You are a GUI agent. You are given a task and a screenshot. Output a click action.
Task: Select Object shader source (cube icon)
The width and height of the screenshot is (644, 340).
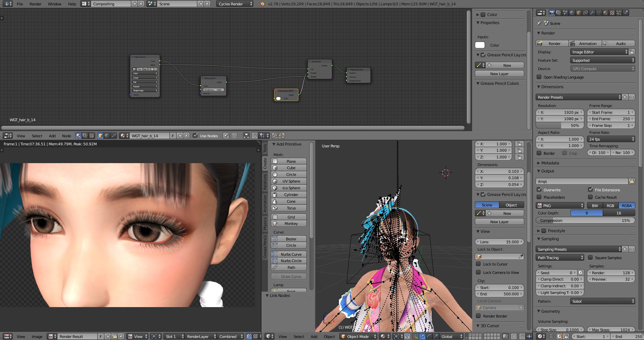coord(100,136)
